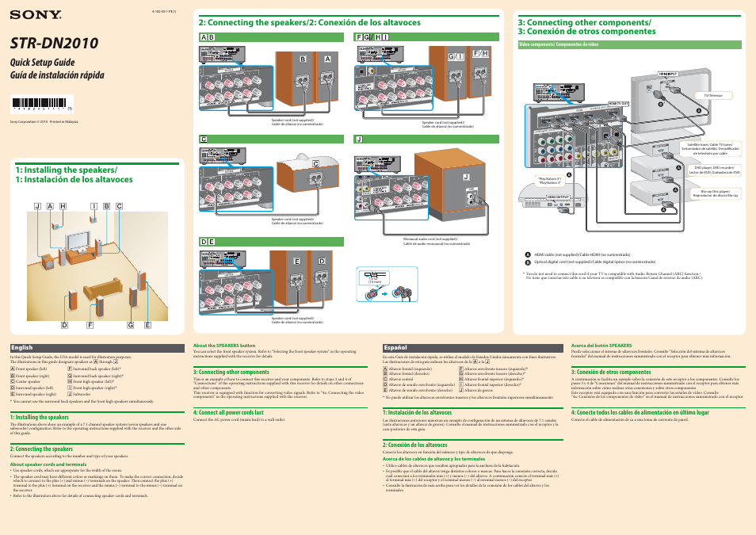The image size is (756, 535).
Task: Click the SONY logo
Action: coord(36,15)
